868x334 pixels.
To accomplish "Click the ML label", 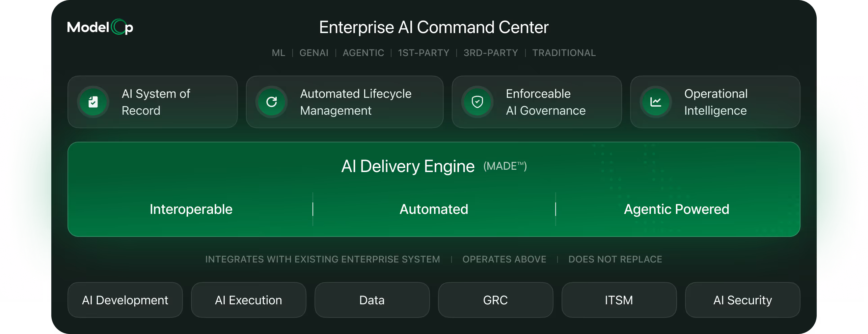I will coord(279,53).
